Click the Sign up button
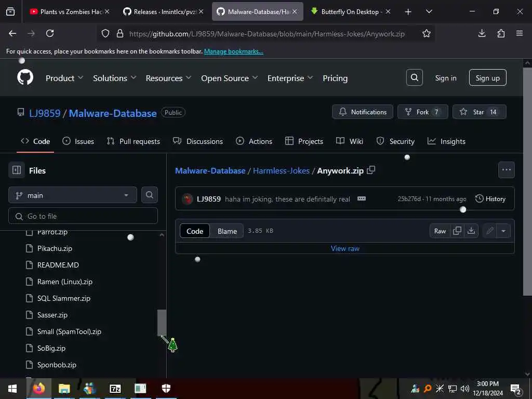 click(487, 78)
